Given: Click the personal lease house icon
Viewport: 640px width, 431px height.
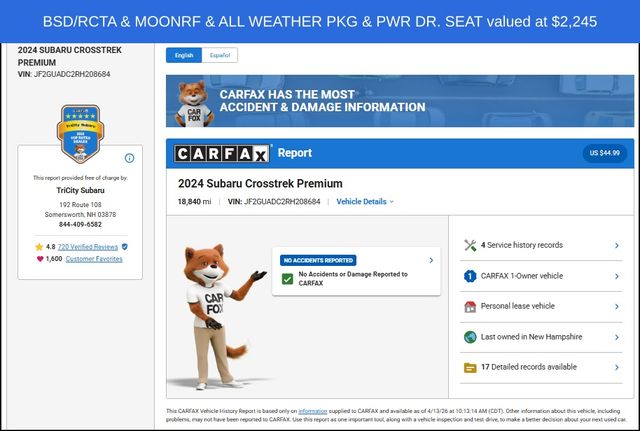Looking at the screenshot, I should pyautogui.click(x=470, y=307).
